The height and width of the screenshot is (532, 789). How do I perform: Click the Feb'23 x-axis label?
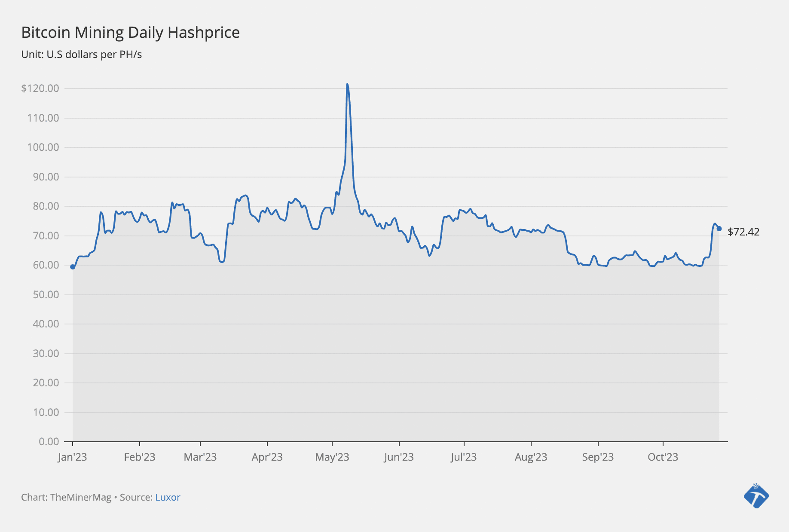[x=140, y=457]
